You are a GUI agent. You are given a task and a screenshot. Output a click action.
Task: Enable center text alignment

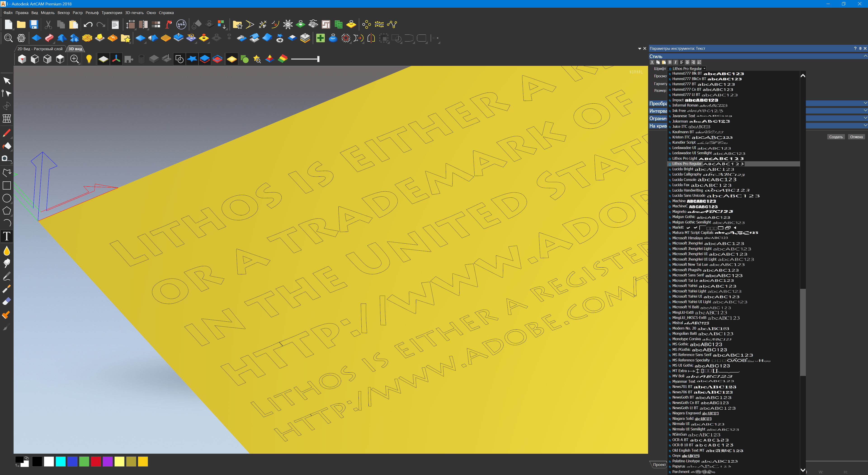tap(687, 62)
